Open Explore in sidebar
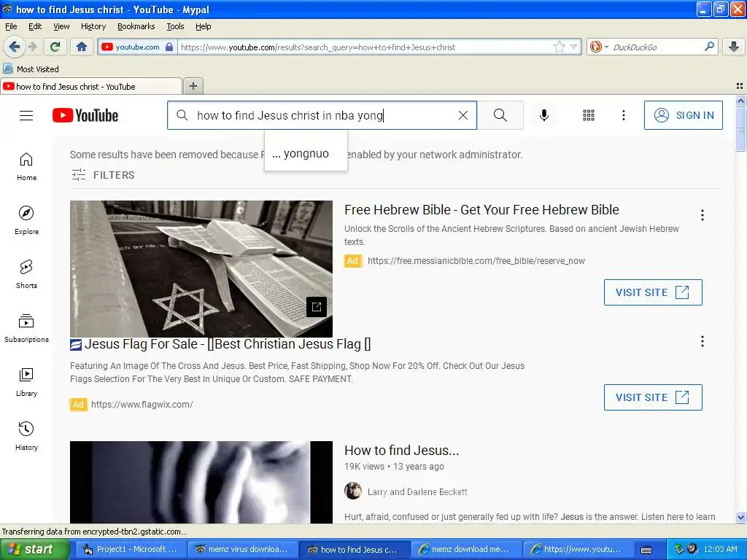The image size is (747, 560). (x=26, y=220)
